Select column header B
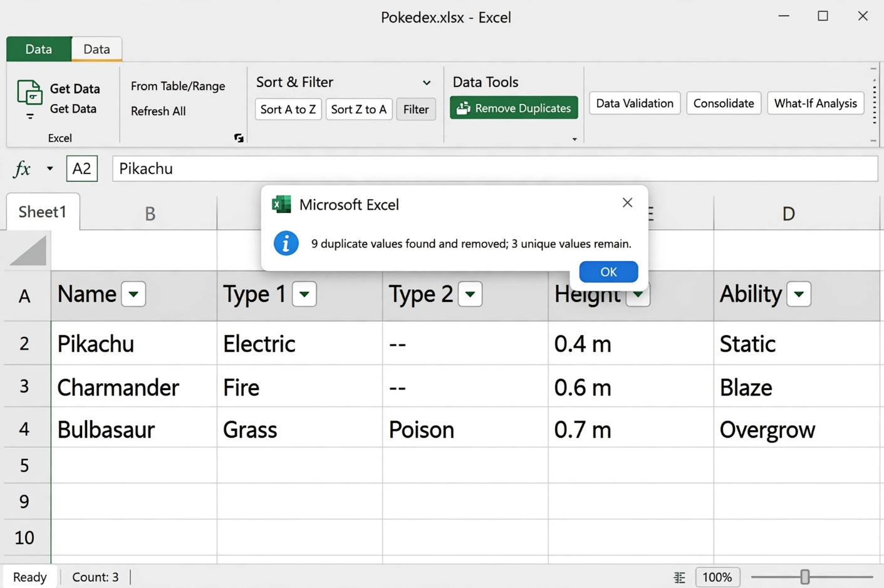 (x=150, y=214)
